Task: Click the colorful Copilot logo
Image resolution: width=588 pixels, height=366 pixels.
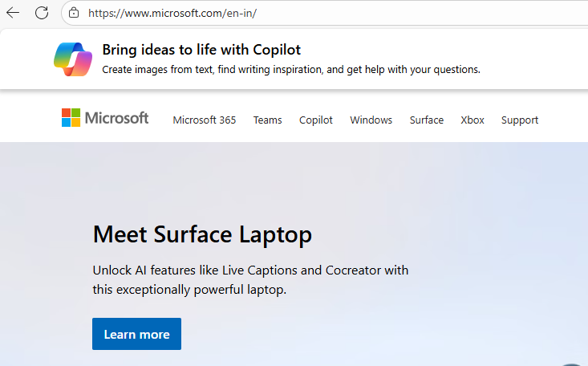Action: tap(73, 59)
